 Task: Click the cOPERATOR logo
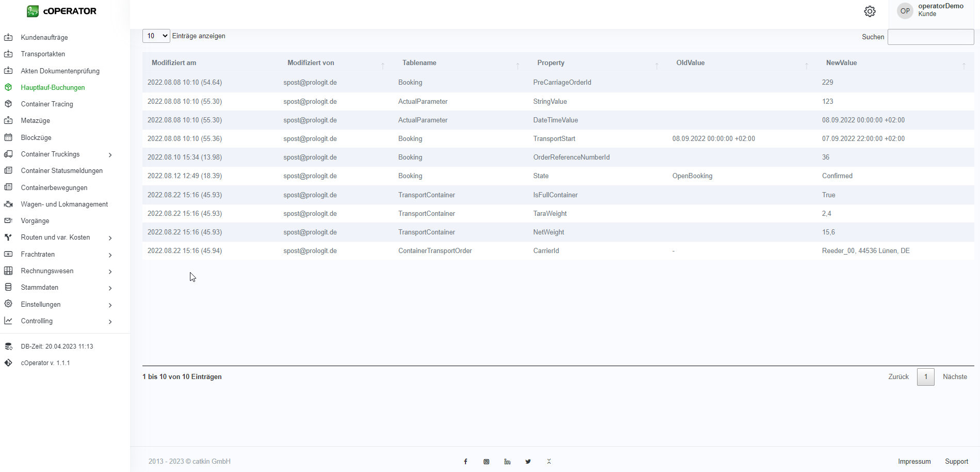coord(62,11)
